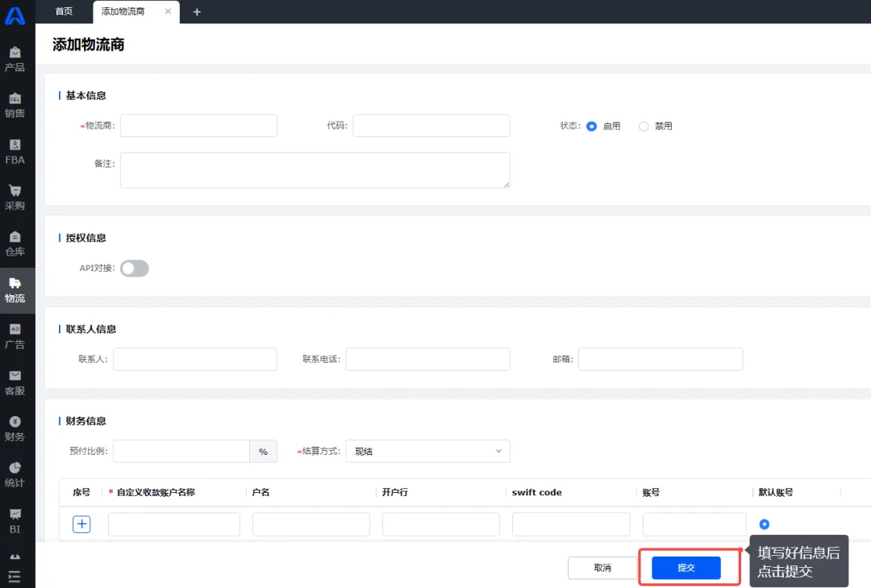Image resolution: width=871 pixels, height=588 pixels.
Task: Click the 物流商 name input field
Action: [x=198, y=126]
